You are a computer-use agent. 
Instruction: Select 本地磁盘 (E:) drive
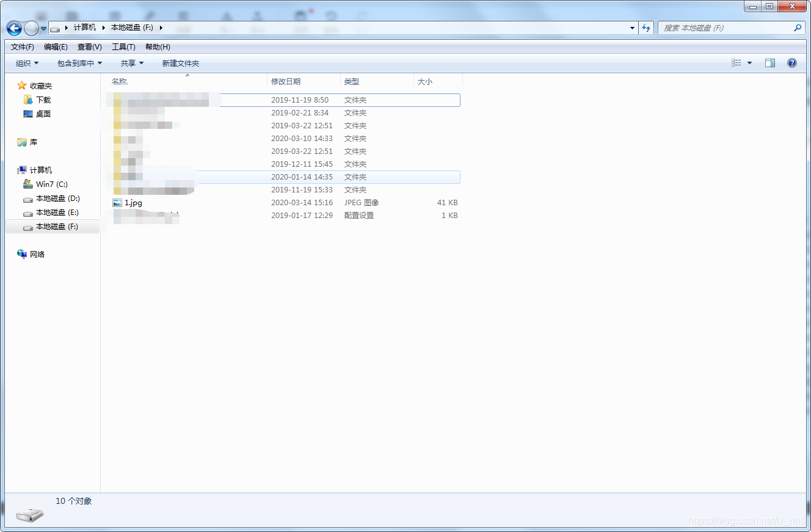tap(57, 212)
